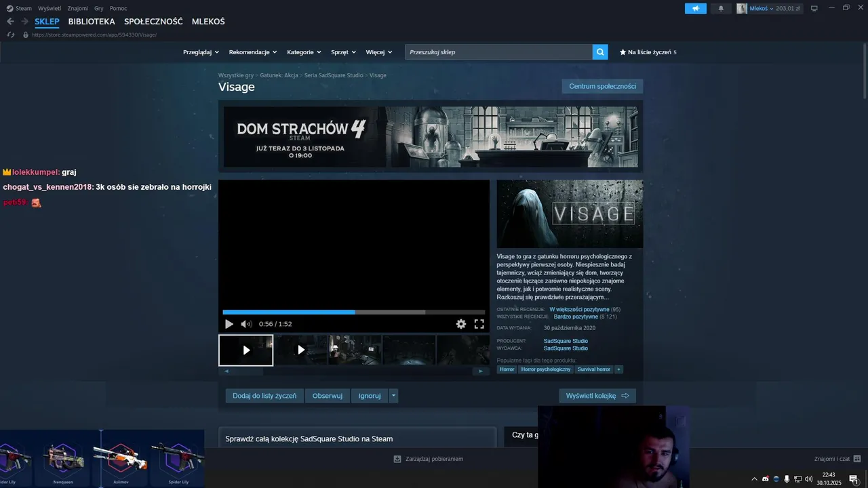
Task: Click the microphone tray icon
Action: (787, 479)
